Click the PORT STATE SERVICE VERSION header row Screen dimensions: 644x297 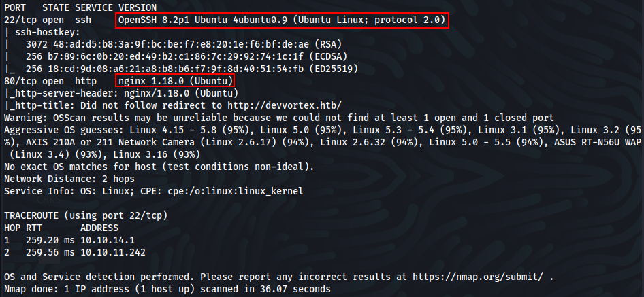click(80, 7)
